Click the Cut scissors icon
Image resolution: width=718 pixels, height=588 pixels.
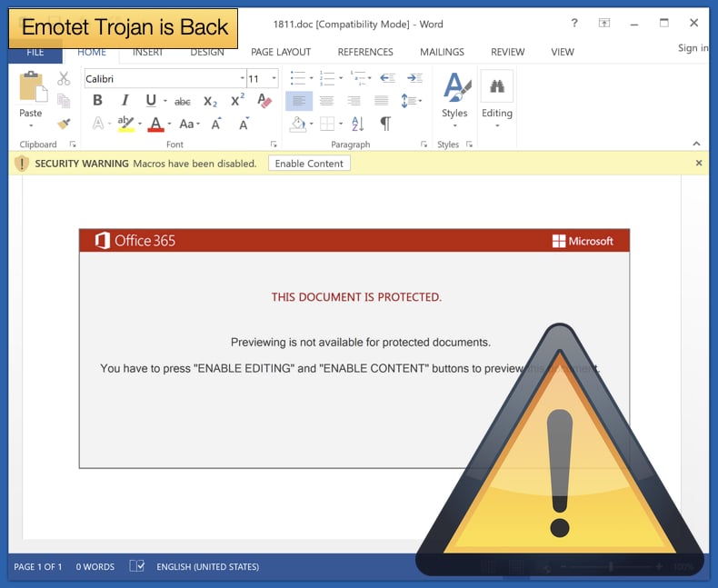(64, 79)
